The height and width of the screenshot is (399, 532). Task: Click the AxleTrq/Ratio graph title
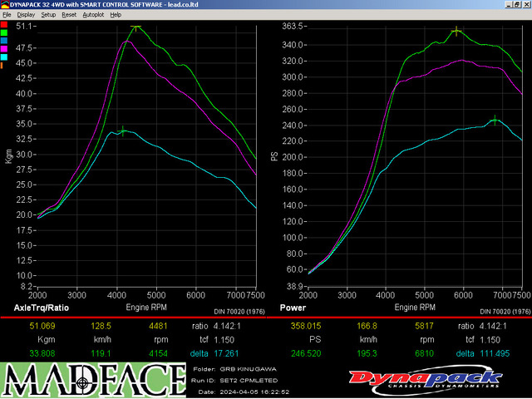tap(42, 308)
